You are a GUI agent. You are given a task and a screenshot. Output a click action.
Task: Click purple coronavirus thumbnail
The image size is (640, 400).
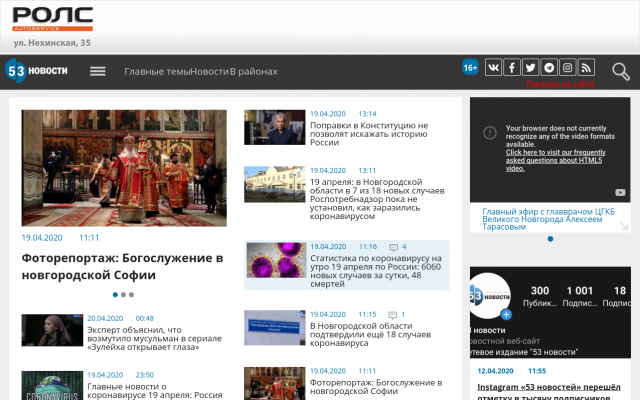pos(276,260)
